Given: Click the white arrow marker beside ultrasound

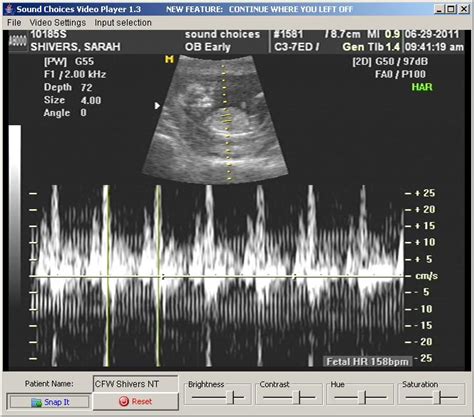Looking at the screenshot, I should point(157,106).
